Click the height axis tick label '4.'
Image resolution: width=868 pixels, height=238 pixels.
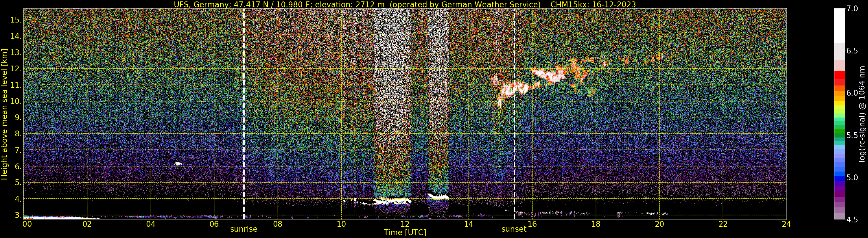pyautogui.click(x=18, y=199)
